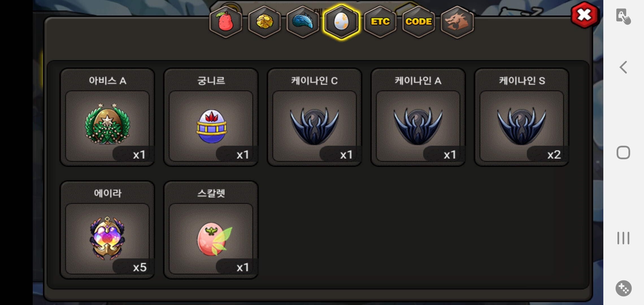This screenshot has width=644, height=305.
Task: Open Android recent apps button
Action: pyautogui.click(x=623, y=238)
